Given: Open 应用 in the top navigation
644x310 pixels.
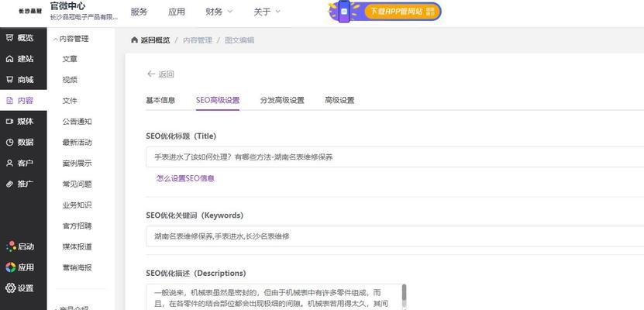Looking at the screenshot, I should [x=177, y=12].
